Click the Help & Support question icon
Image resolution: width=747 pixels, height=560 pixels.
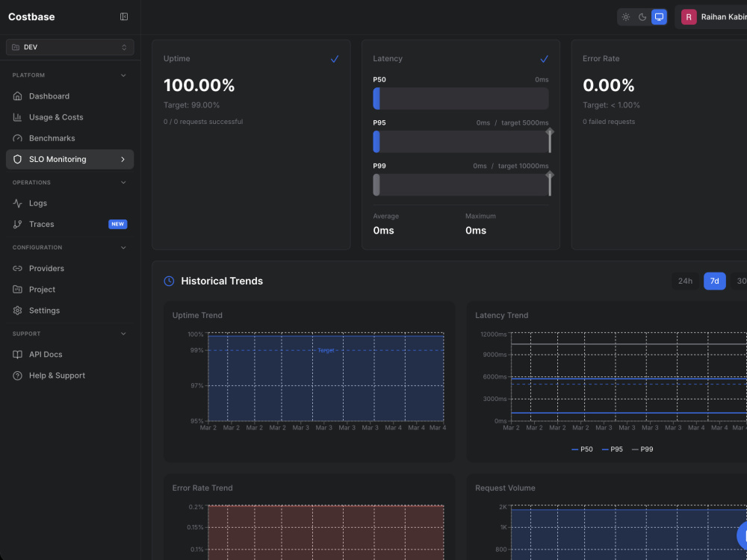coord(18,376)
